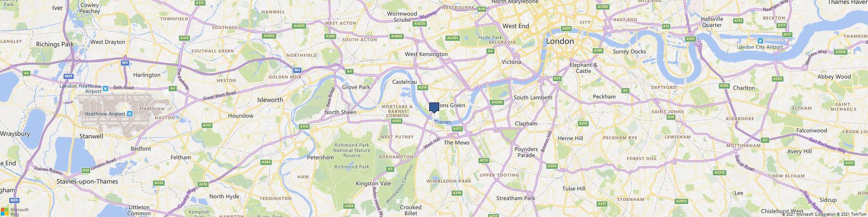Click the A316 road shield near Petersham
This screenshot has height=217, width=868.
point(304,126)
